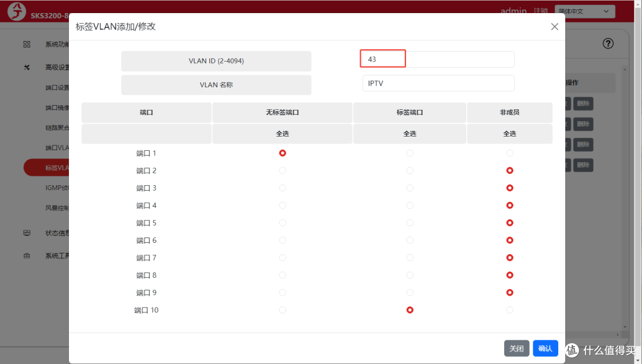Open the help question mark icon
Screen dimensions: 642x364
tap(608, 43)
